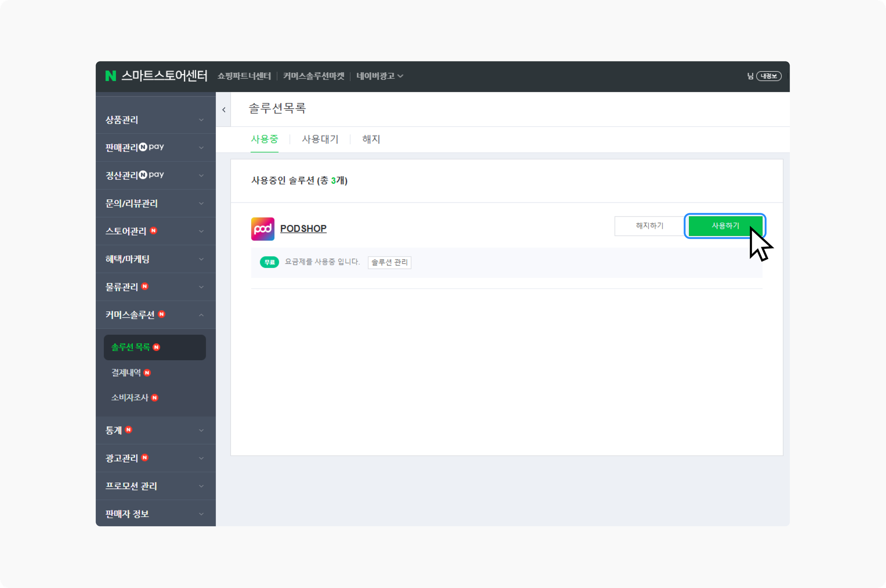The height and width of the screenshot is (588, 886).
Task: Open 솔루션 목록 in sidebar
Action: pos(155,347)
